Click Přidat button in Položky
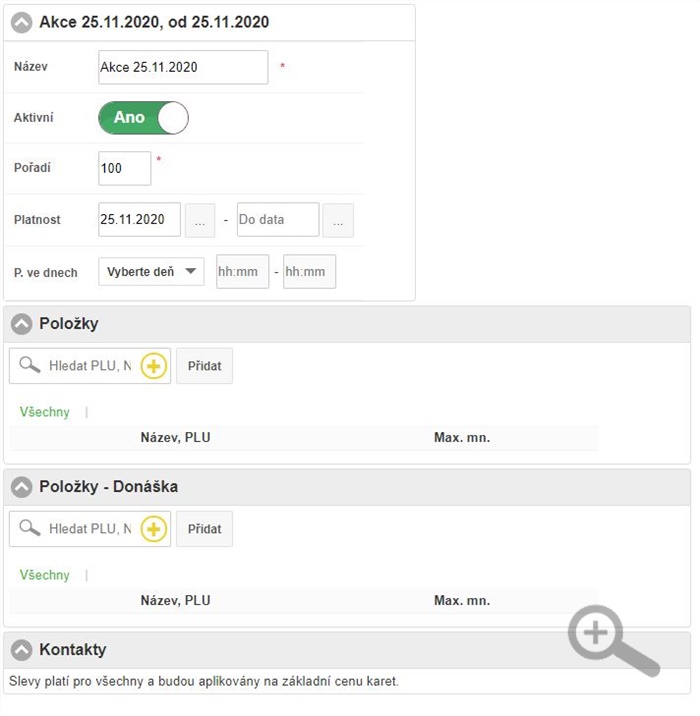The width and height of the screenshot is (700, 716). tap(205, 366)
